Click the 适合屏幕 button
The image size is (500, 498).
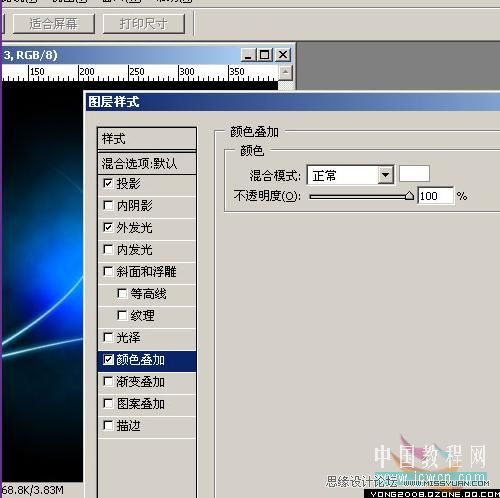click(x=53, y=24)
